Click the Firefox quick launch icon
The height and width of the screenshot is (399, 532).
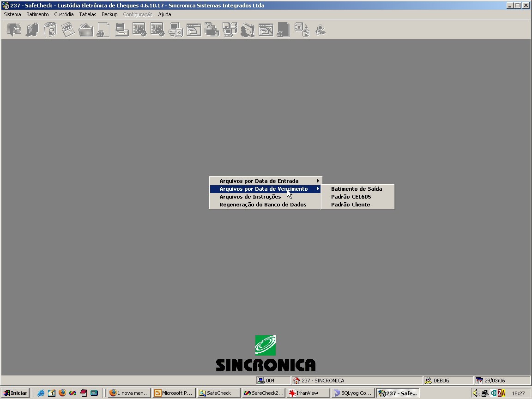(62, 393)
